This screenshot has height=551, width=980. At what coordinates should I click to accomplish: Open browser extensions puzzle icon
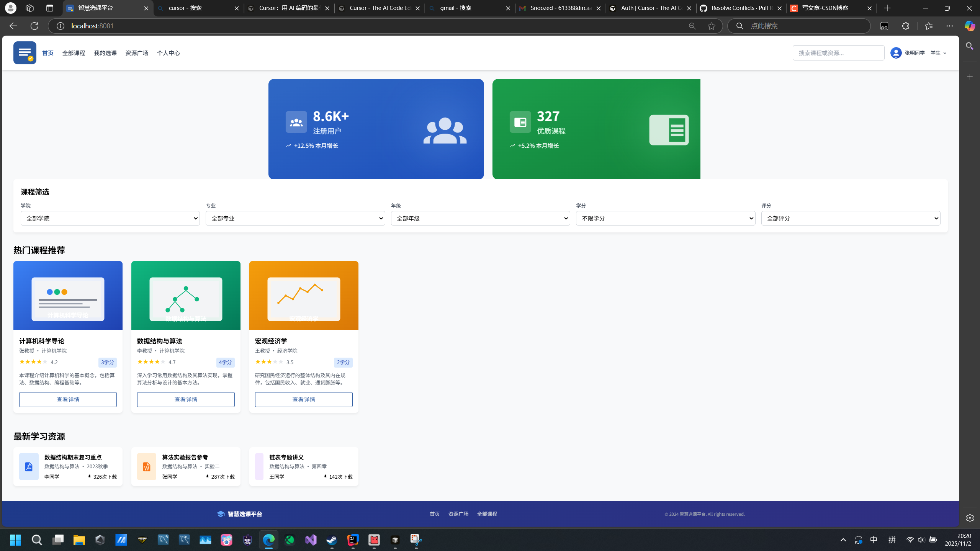coord(905,26)
